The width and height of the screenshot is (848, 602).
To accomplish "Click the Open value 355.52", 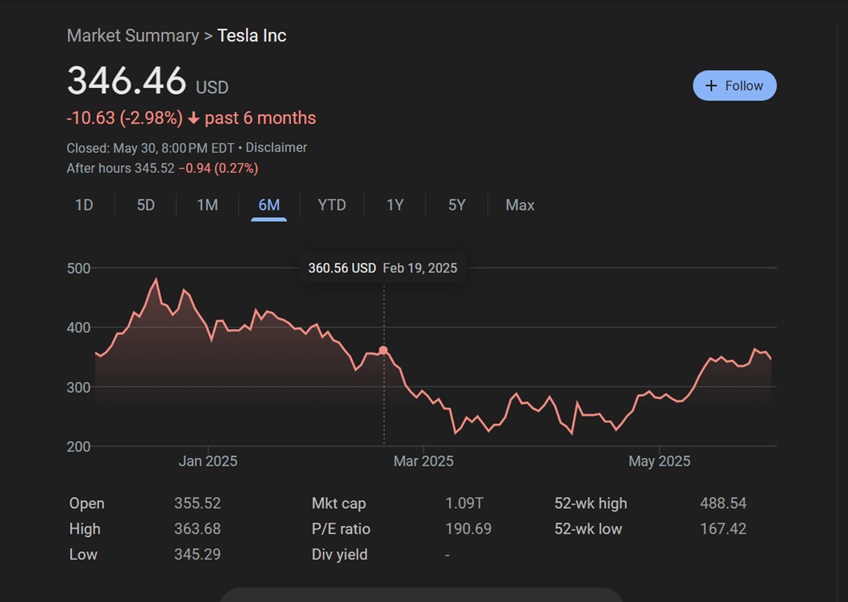I will click(197, 503).
